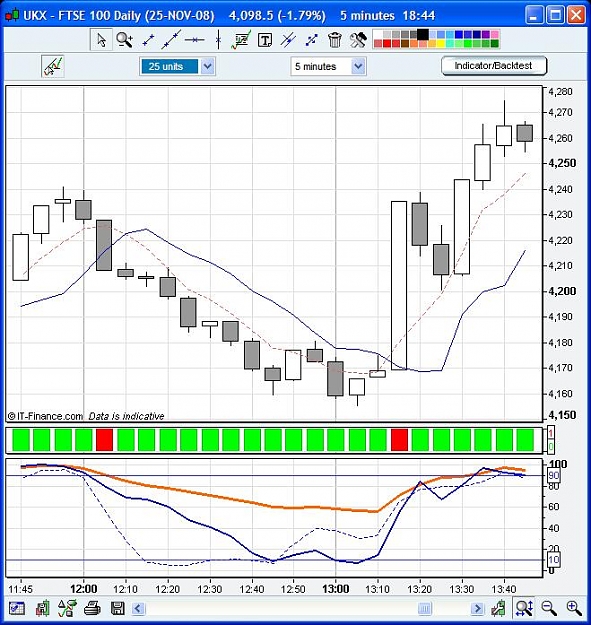The width and height of the screenshot is (591, 625).
Task: Toggle the auto-fit zoom magnifier with arrows
Action: 524,608
